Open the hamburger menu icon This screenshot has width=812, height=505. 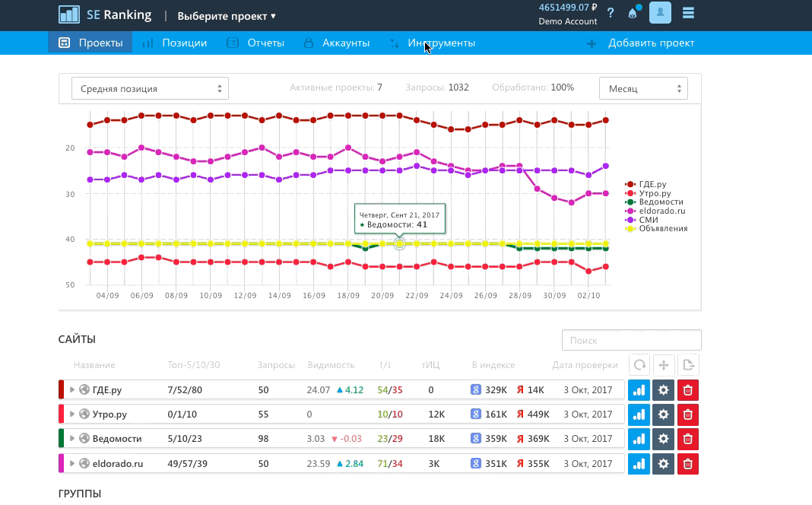click(x=688, y=12)
